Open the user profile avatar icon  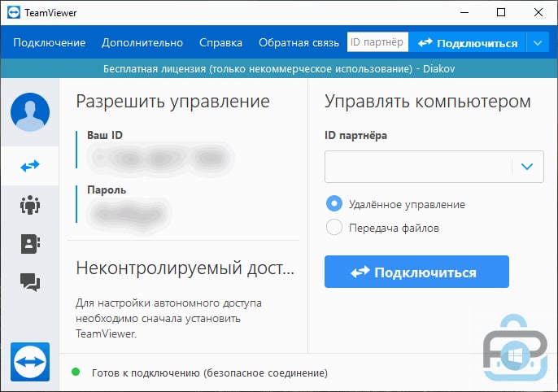click(30, 112)
